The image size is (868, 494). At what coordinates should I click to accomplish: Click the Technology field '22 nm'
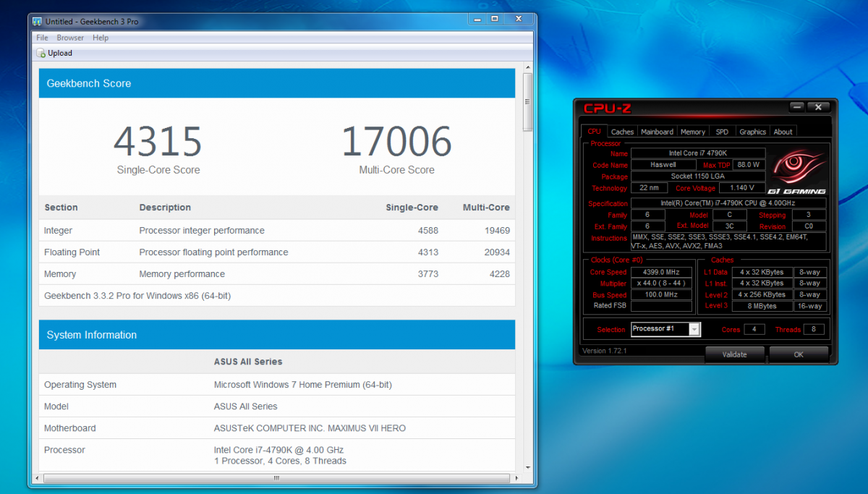click(x=649, y=188)
